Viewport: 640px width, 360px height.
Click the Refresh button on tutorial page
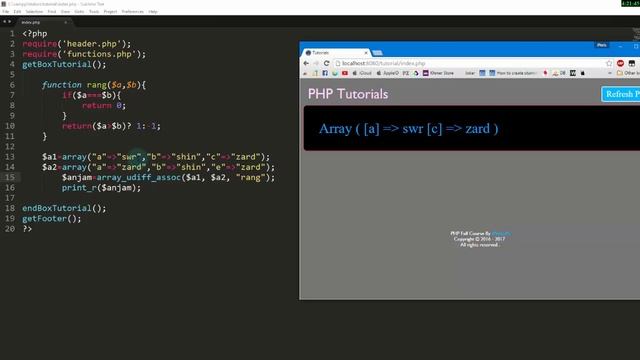(621, 94)
